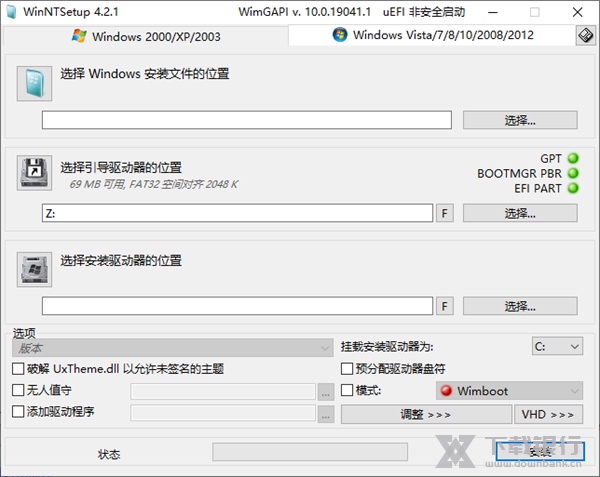Click the tool icon right of the tabs

pyautogui.click(x=585, y=35)
